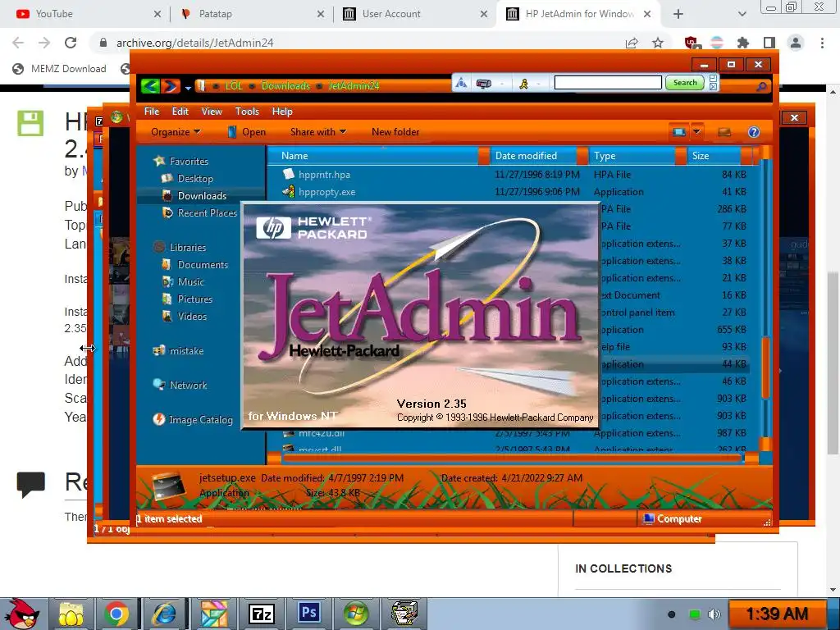Open Photoshop from the taskbar
The height and width of the screenshot is (630, 840).
pos(309,613)
